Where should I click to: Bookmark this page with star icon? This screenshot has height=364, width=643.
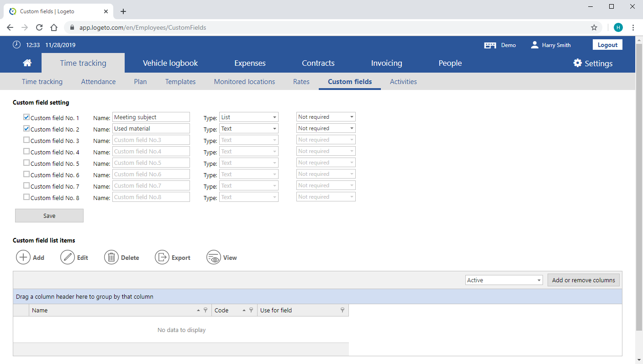(594, 27)
